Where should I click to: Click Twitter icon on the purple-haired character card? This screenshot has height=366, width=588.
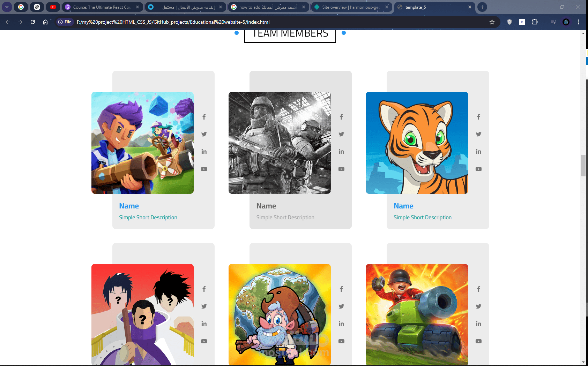coord(204,134)
